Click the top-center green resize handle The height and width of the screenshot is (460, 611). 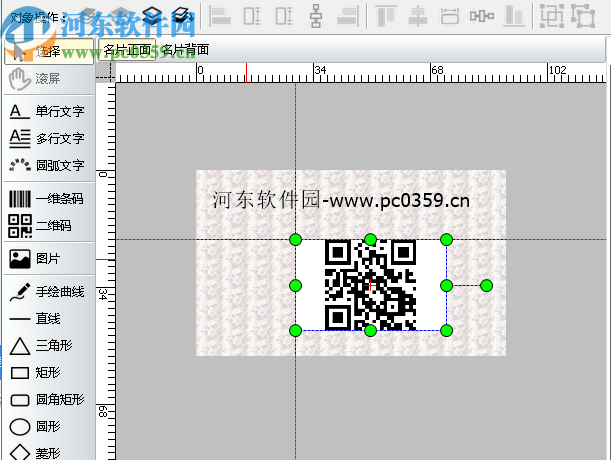371,239
